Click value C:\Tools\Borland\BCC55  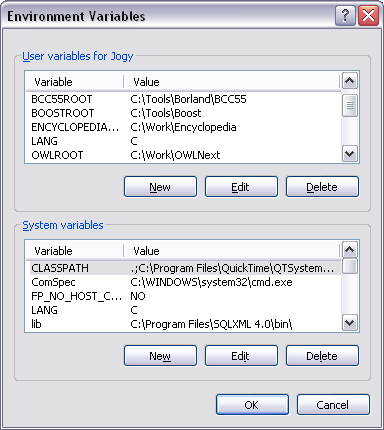pos(188,99)
